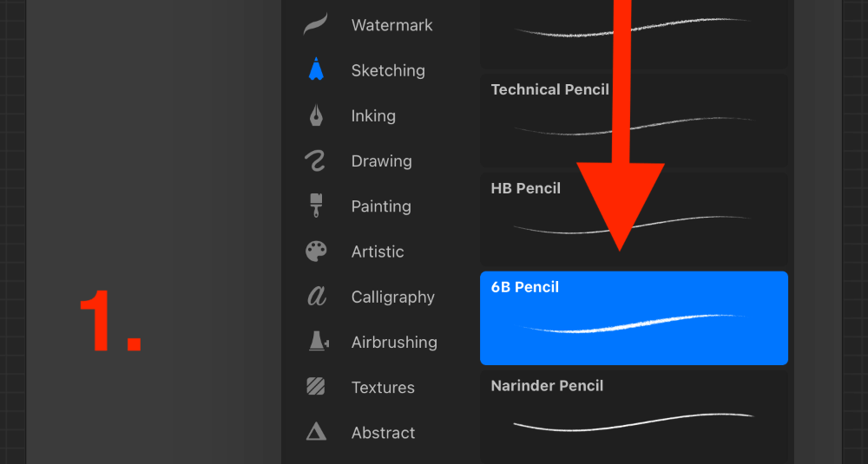Go to the Textures brush set

383,387
